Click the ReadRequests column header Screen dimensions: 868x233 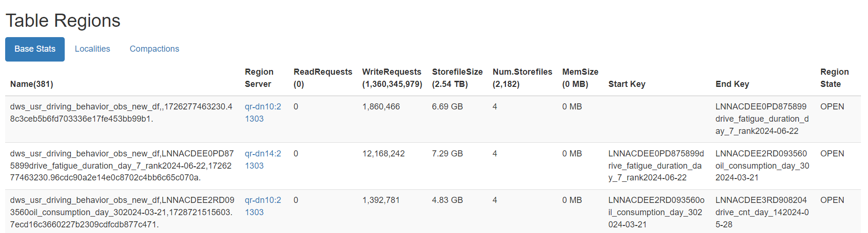point(323,78)
